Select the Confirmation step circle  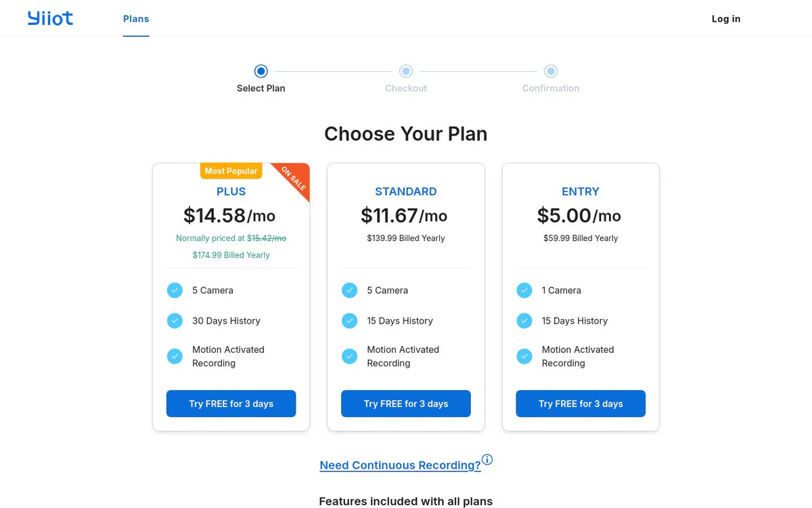pyautogui.click(x=551, y=71)
